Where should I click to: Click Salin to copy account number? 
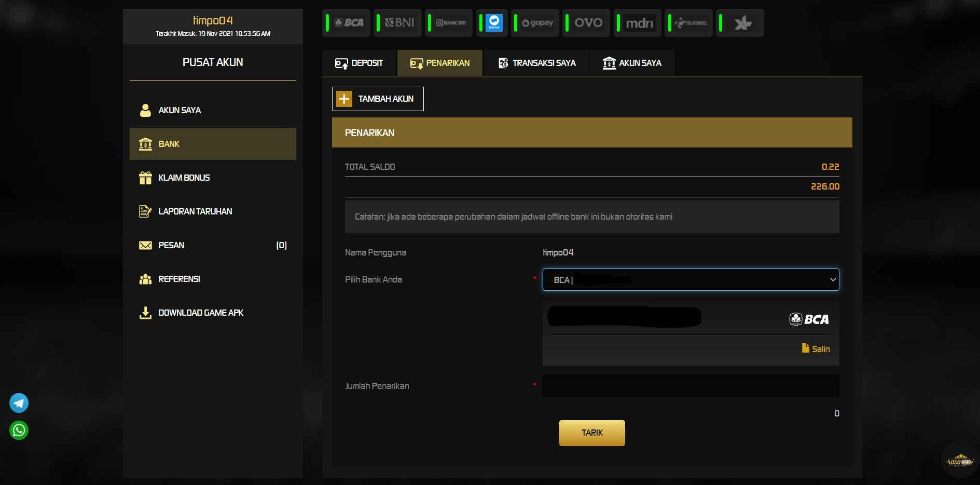point(815,348)
